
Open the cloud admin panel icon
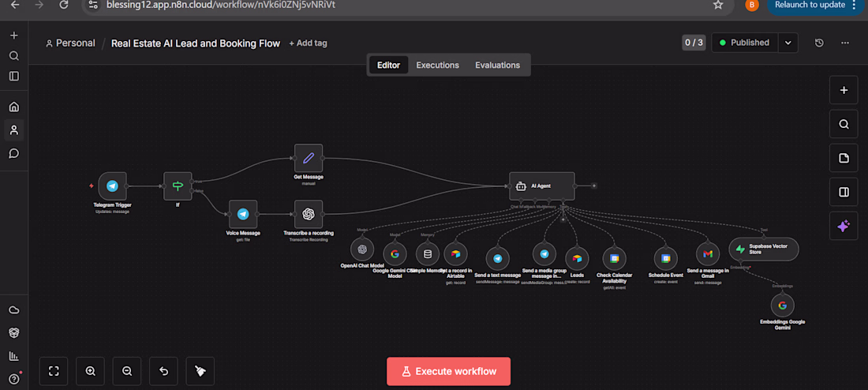pos(14,309)
